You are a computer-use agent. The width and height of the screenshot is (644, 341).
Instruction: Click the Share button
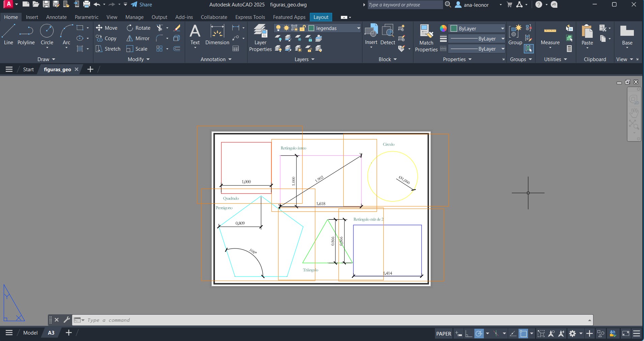[x=142, y=5]
